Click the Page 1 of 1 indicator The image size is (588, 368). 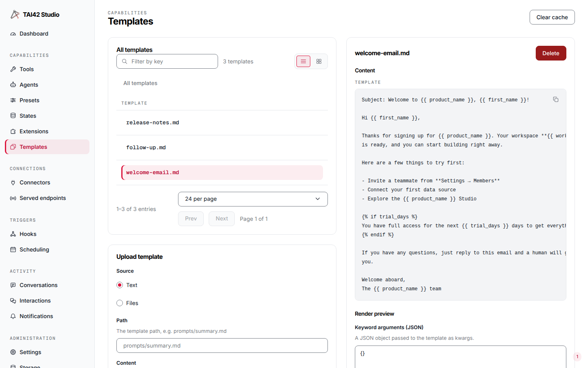click(x=254, y=219)
